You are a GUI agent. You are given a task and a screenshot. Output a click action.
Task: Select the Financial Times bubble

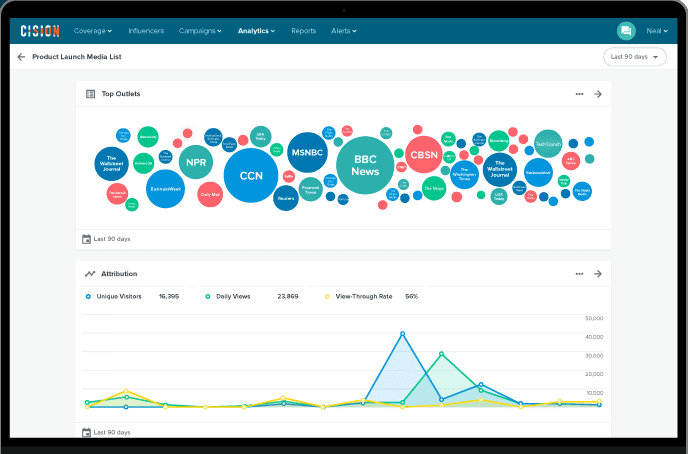(x=311, y=189)
